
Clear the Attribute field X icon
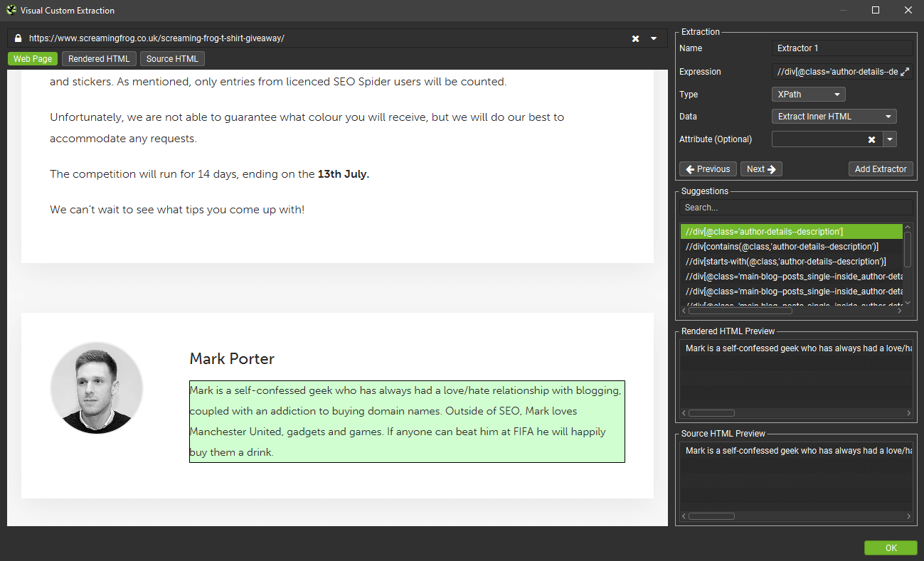point(871,139)
